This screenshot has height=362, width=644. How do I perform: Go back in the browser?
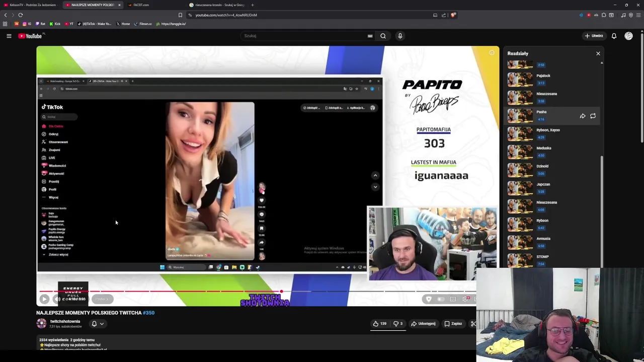tap(6, 15)
